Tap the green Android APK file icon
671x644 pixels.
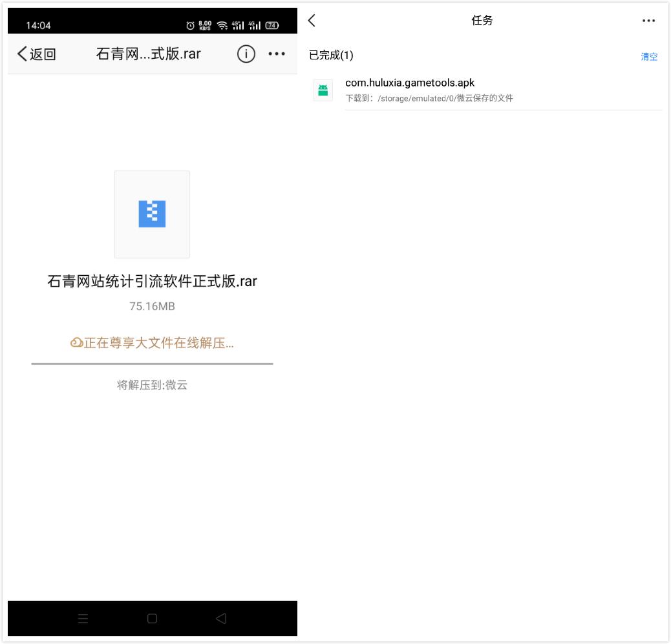point(323,90)
